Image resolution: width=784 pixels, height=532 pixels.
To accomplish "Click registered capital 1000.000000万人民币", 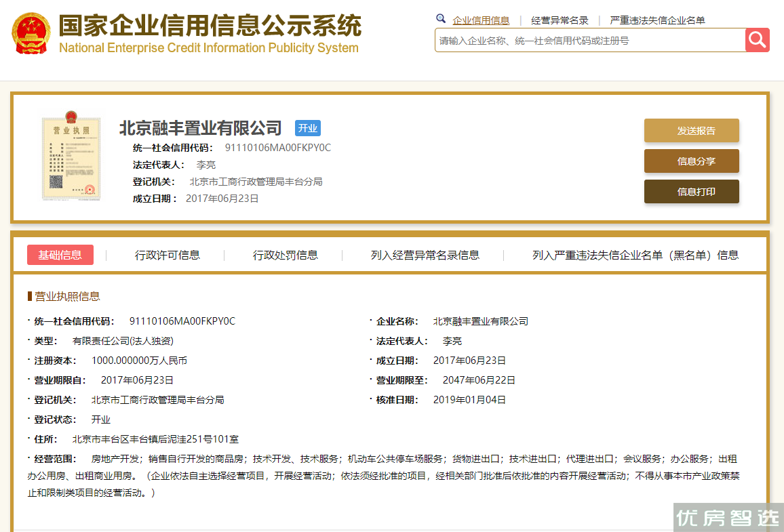I will (x=139, y=361).
